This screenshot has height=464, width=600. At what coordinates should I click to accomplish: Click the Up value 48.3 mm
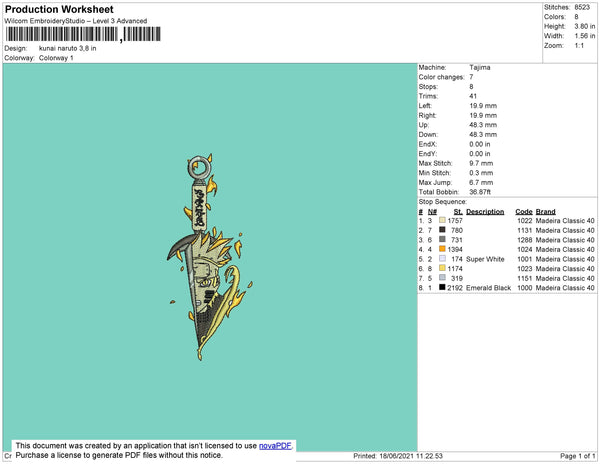tap(483, 125)
